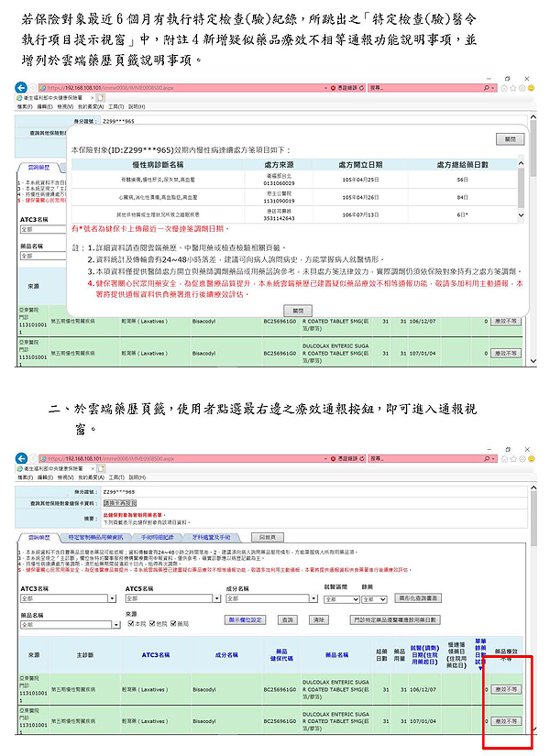This screenshot has height=756, width=550.
Task: Click popup's top-right 關閉 button
Action: click(511, 139)
